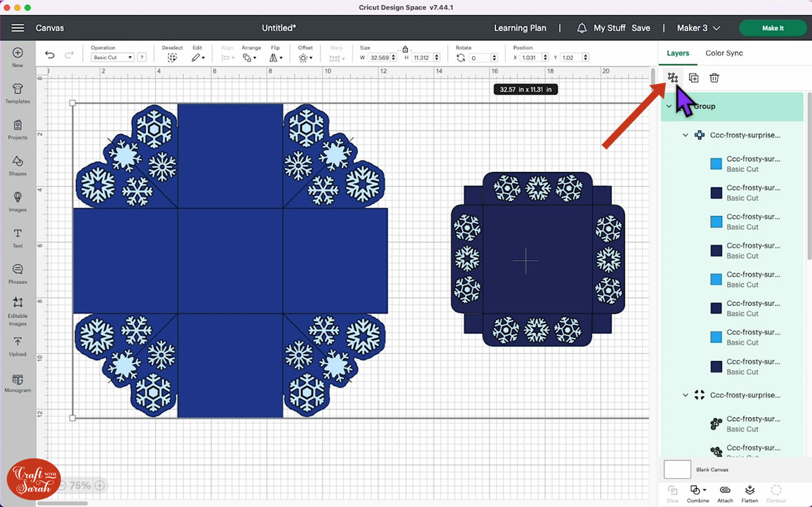Click the Canvas label in header
The height and width of the screenshot is (507, 812).
pyautogui.click(x=50, y=28)
